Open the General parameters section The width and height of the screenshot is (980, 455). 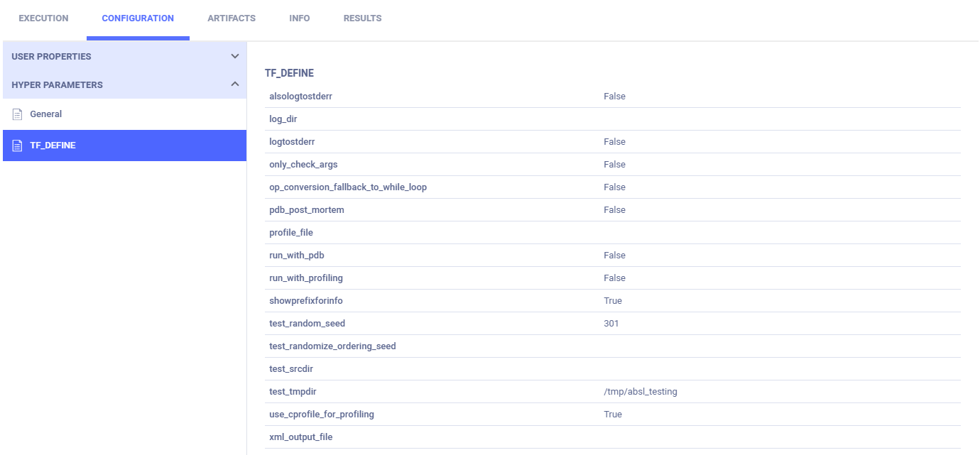click(125, 114)
